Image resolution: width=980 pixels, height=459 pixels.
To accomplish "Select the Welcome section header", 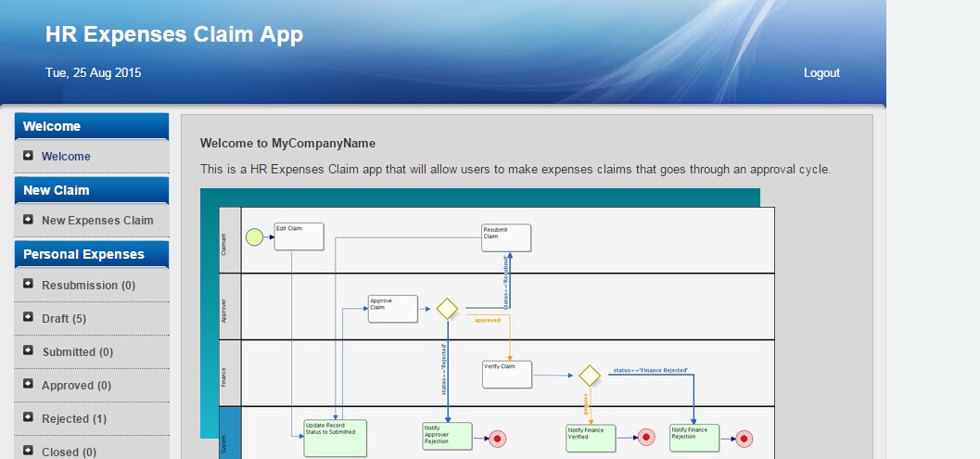I will (x=91, y=126).
